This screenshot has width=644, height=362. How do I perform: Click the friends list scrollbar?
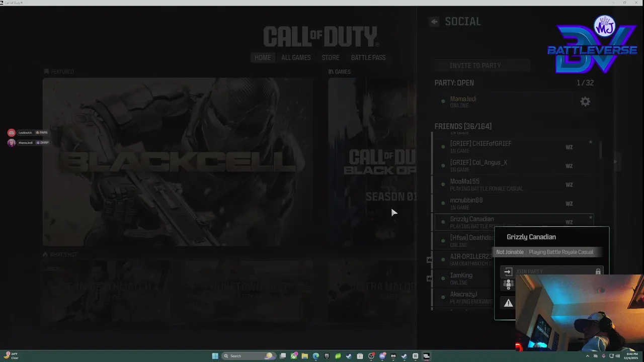600,150
